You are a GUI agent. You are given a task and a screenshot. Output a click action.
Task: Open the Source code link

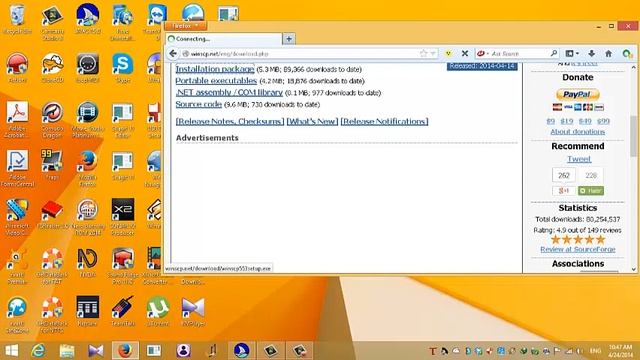[199, 104]
